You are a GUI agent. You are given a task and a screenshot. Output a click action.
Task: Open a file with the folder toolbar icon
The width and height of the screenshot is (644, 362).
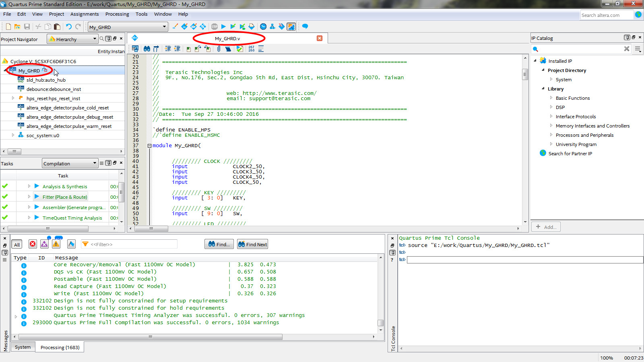[x=17, y=27]
